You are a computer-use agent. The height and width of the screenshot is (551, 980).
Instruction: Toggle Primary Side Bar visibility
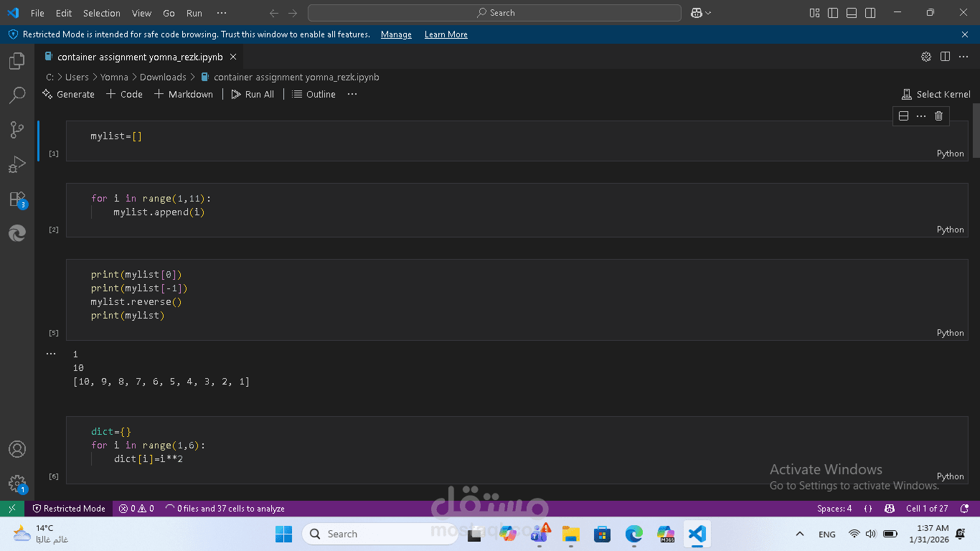[833, 13]
